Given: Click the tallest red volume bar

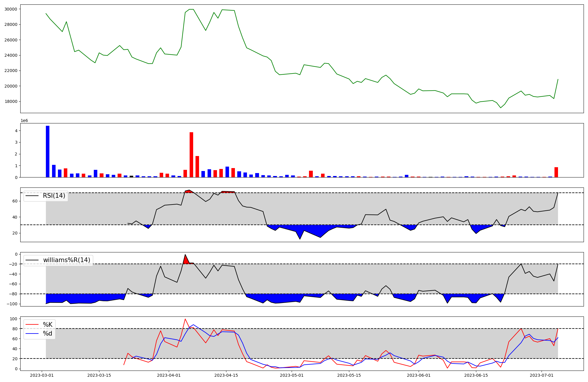Looking at the screenshot, I should [x=191, y=155].
